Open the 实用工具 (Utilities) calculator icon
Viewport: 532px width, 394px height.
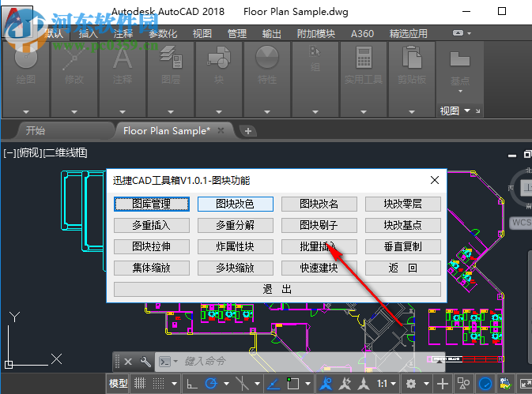click(x=364, y=58)
